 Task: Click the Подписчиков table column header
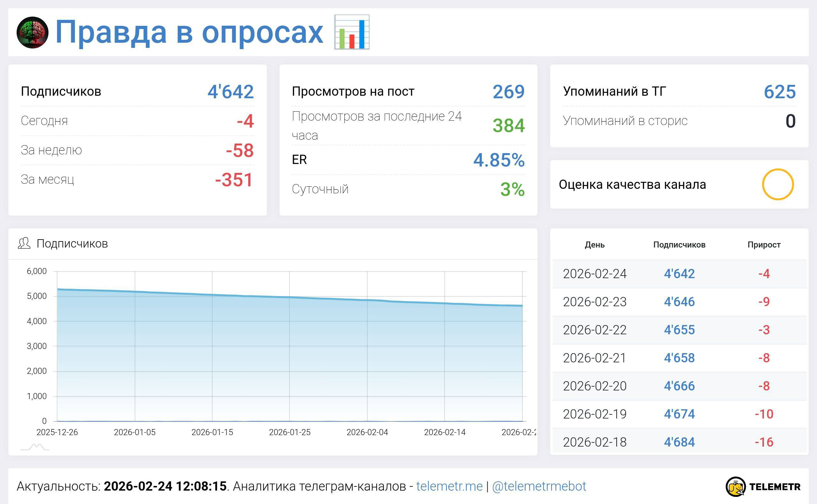click(x=679, y=245)
